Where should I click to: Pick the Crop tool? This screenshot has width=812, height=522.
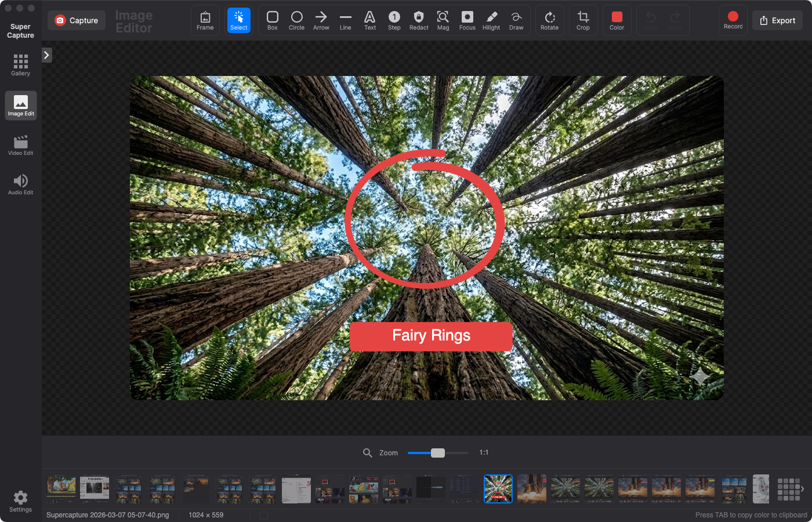583,20
